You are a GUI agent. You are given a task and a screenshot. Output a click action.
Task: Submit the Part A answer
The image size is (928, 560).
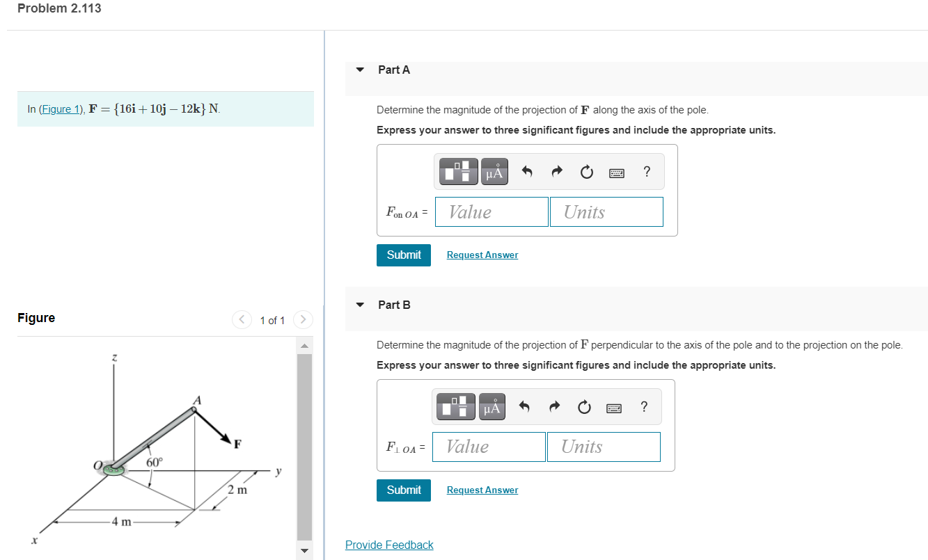point(404,255)
